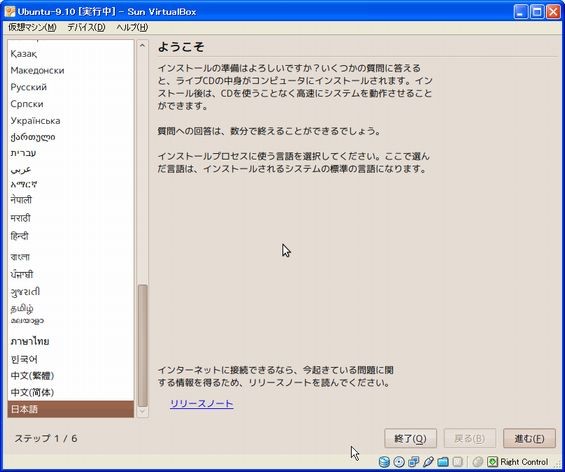Click the green host key capture icon
The width and height of the screenshot is (565, 472).
492,462
